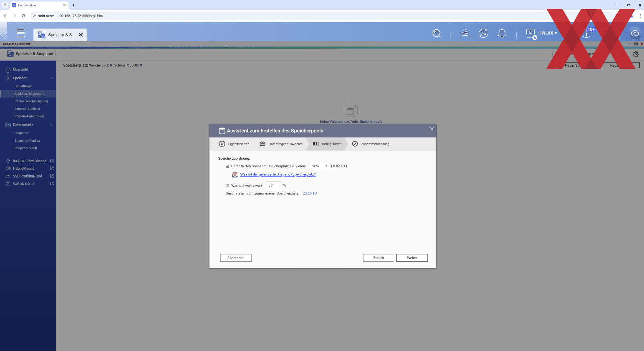Image resolution: width=644 pixels, height=351 pixels.
Task: Click the Zurück button
Action: pos(378,258)
